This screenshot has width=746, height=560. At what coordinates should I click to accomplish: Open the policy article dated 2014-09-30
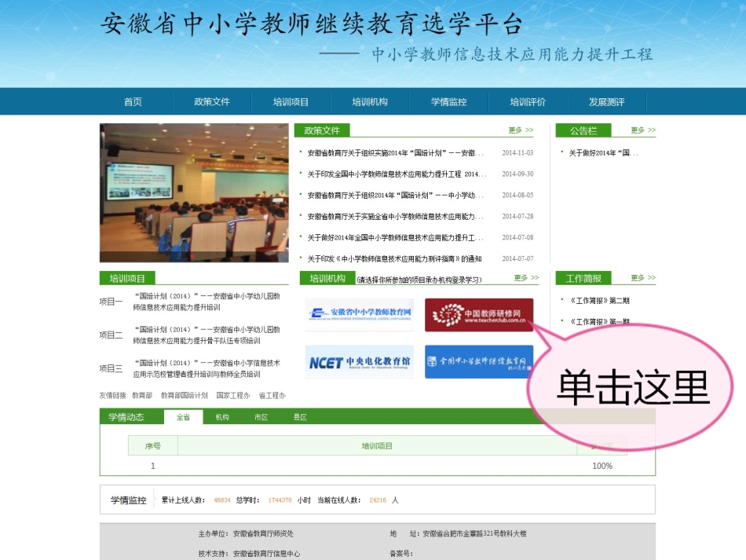397,174
